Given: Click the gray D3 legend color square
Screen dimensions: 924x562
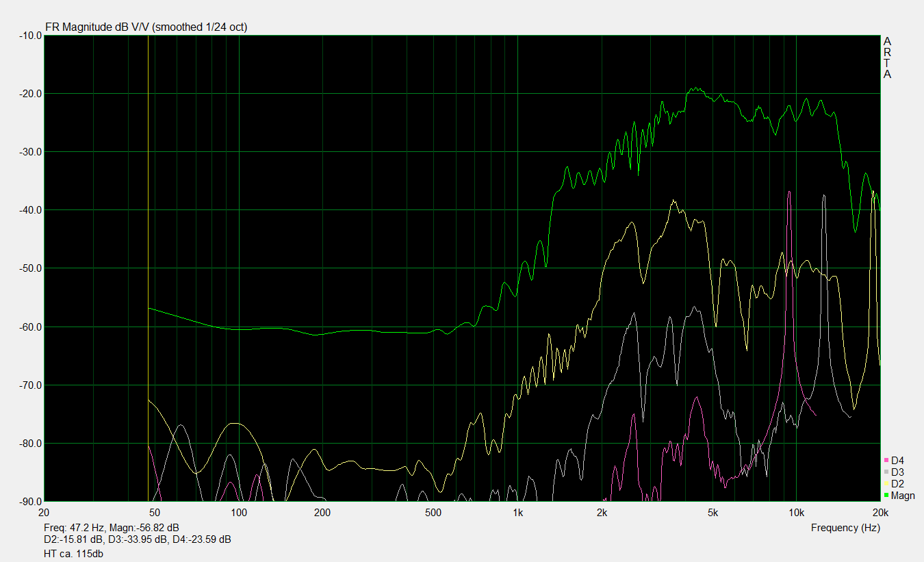Looking at the screenshot, I should point(886,472).
